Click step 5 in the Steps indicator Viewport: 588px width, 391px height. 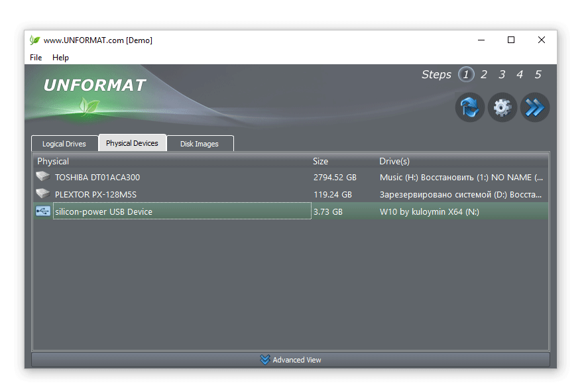pos(538,74)
